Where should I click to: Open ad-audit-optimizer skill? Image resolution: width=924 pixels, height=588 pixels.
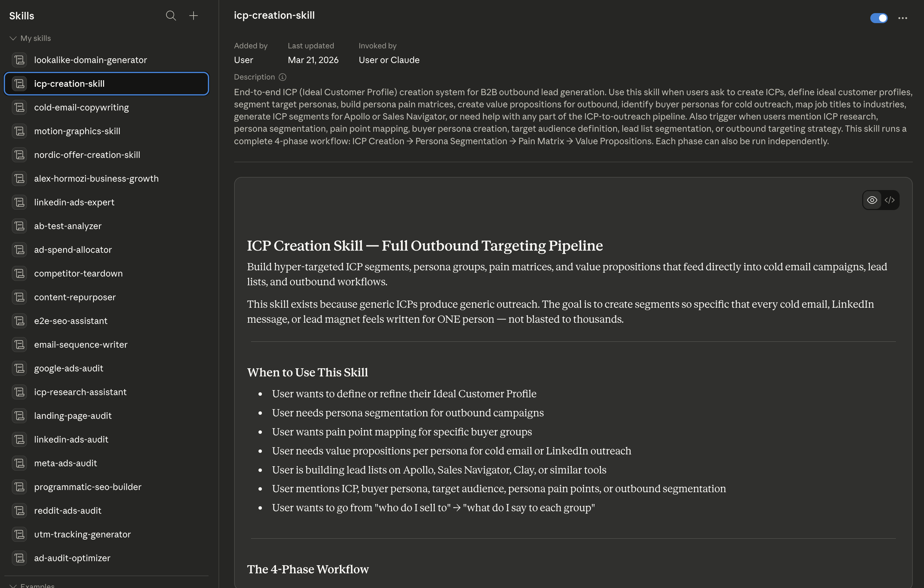pyautogui.click(x=106, y=558)
